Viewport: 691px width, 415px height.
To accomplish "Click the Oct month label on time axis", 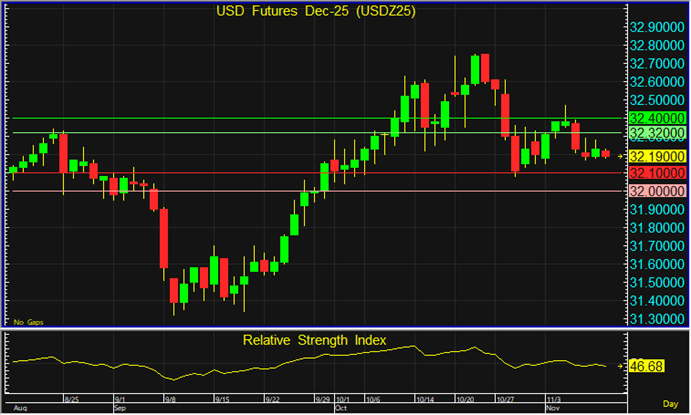I will [339, 409].
